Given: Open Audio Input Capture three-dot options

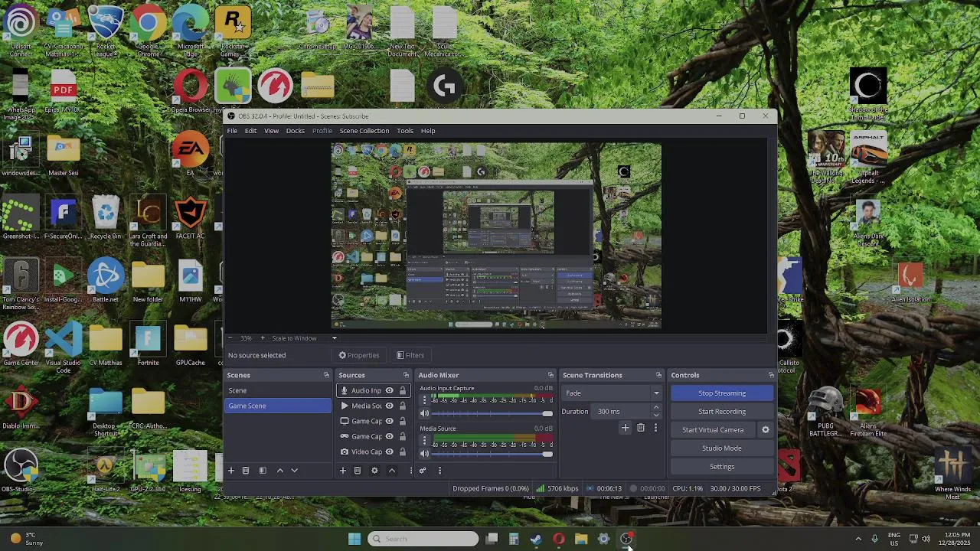Looking at the screenshot, I should (425, 400).
